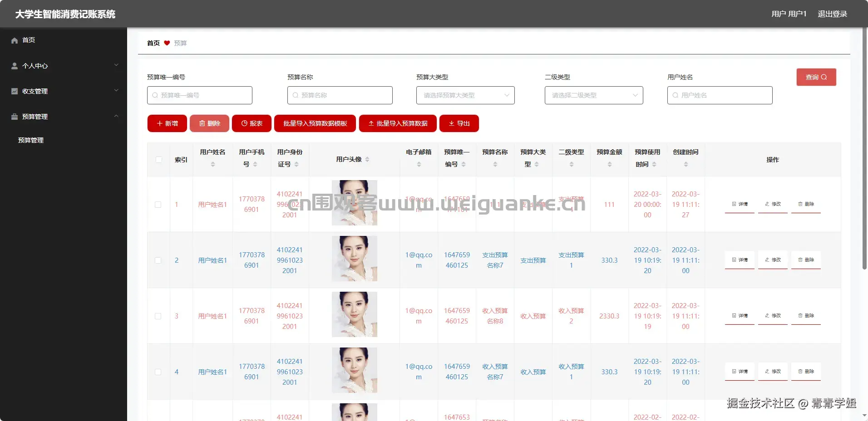Click the 查询 search button
This screenshot has height=421, width=868.
click(x=816, y=77)
